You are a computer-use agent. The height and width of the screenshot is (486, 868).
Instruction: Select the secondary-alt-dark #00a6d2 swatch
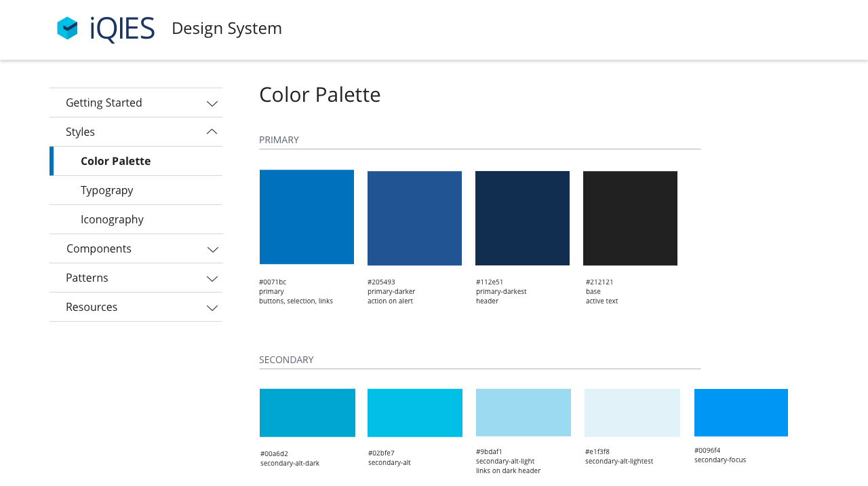pyautogui.click(x=307, y=413)
